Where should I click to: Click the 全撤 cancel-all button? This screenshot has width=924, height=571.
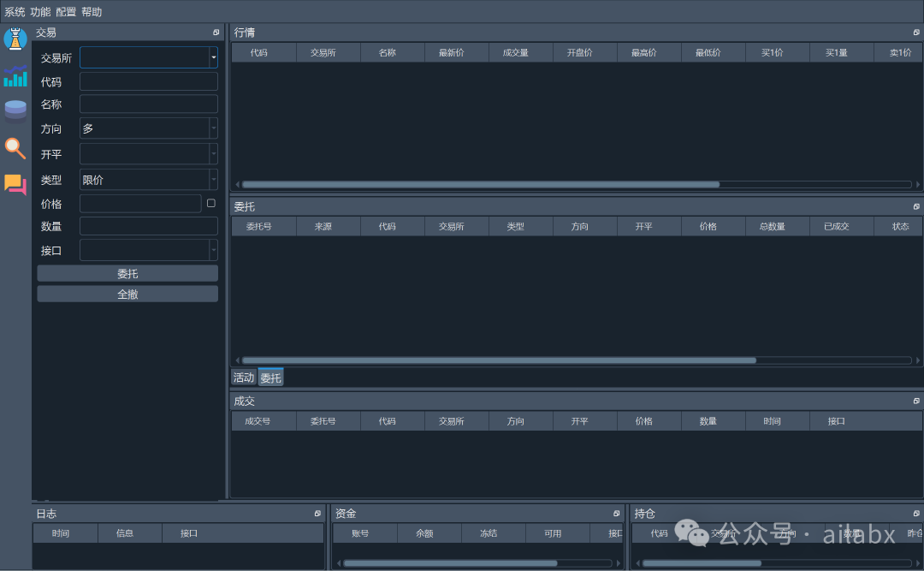tap(127, 294)
